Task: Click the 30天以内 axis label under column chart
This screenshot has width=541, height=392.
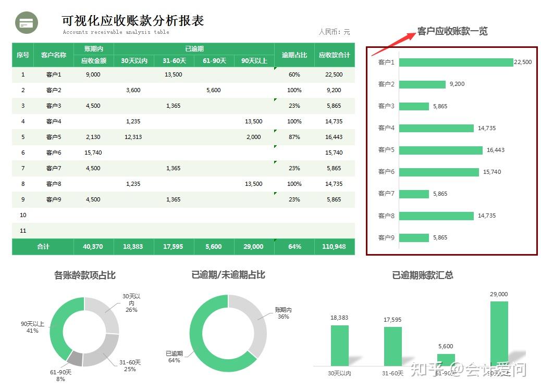Action: click(339, 373)
